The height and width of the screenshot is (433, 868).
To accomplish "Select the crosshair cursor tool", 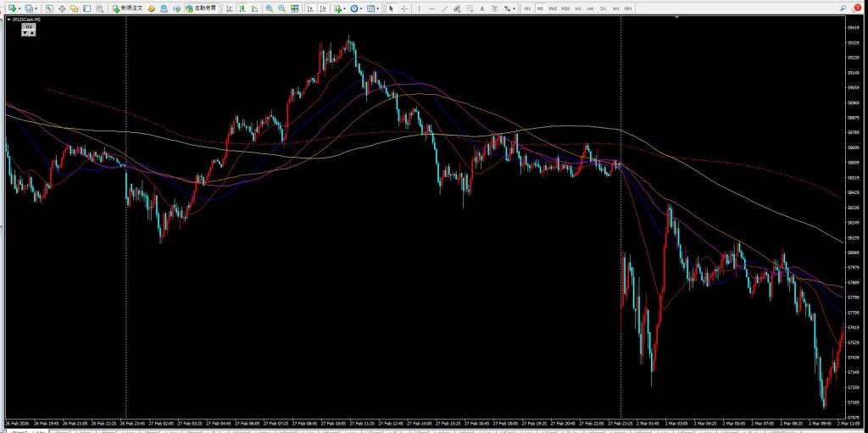I will pyautogui.click(x=403, y=8).
